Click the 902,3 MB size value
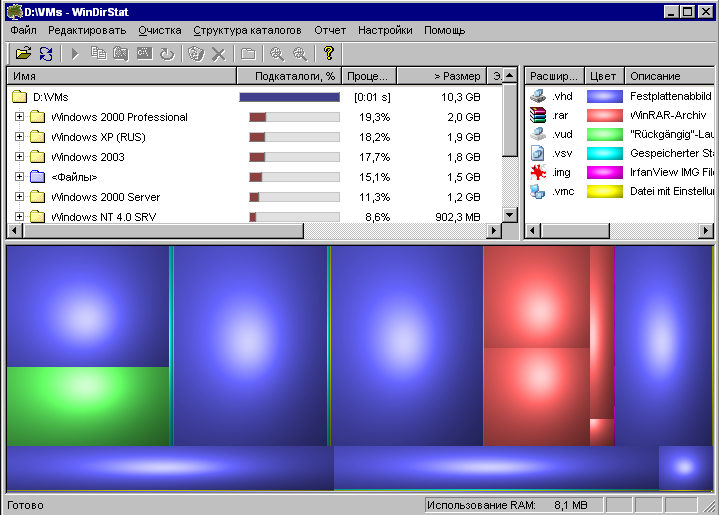 [458, 217]
